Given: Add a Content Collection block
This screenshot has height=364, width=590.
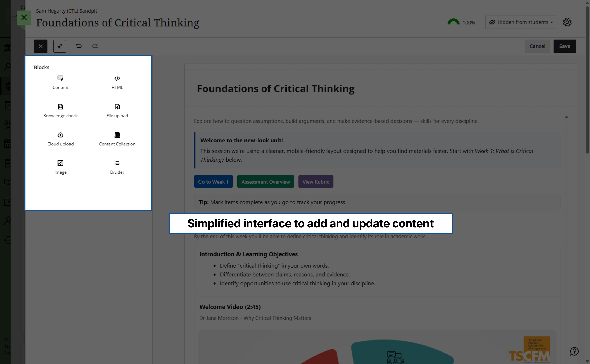Looking at the screenshot, I should pyautogui.click(x=117, y=138).
